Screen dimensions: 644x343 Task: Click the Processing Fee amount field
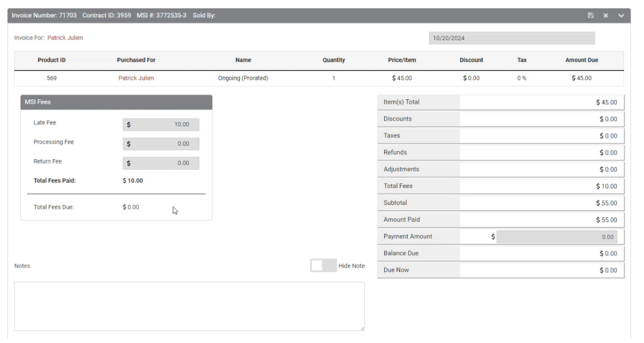tap(161, 144)
